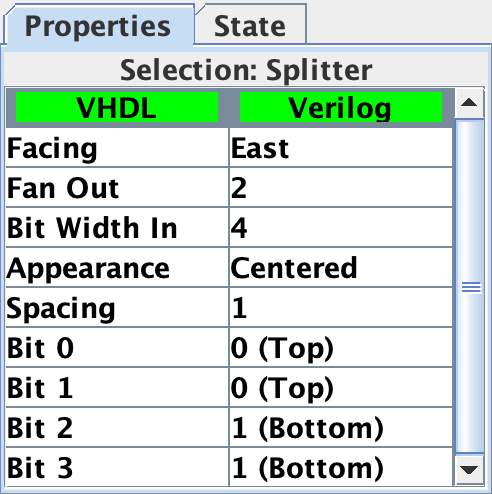This screenshot has height=494, width=492.
Task: Open the Spacing value dropdown
Action: 341,308
